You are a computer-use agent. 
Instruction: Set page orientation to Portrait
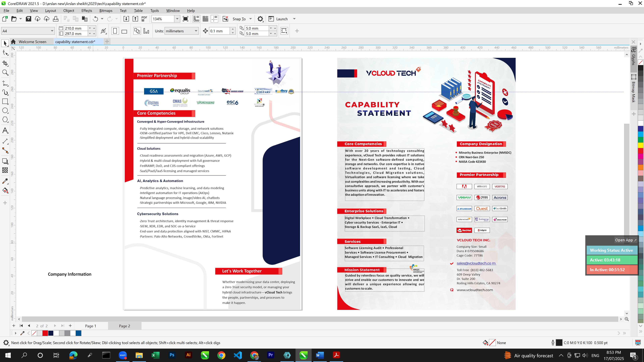(115, 31)
